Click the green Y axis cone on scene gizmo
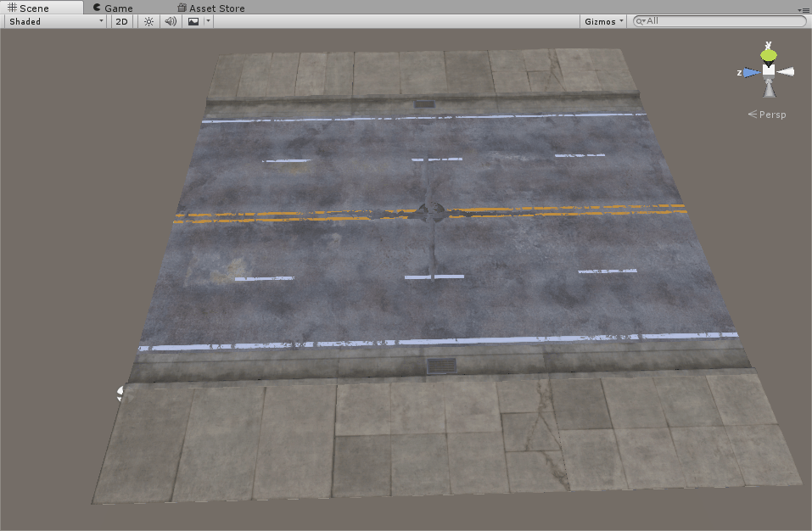Image resolution: width=812 pixels, height=531 pixels. [x=769, y=54]
